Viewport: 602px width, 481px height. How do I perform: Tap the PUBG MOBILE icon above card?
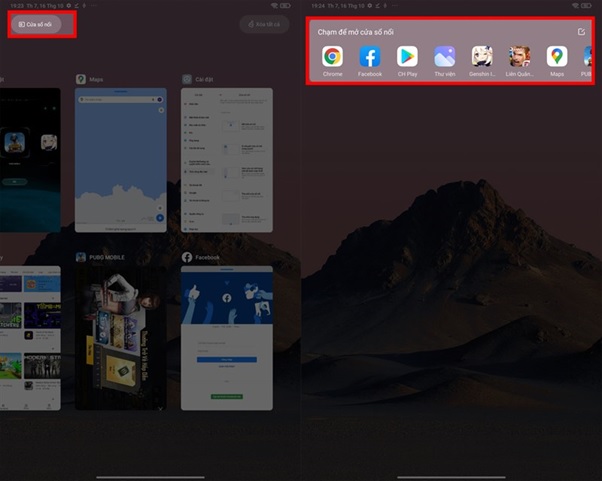(81, 257)
